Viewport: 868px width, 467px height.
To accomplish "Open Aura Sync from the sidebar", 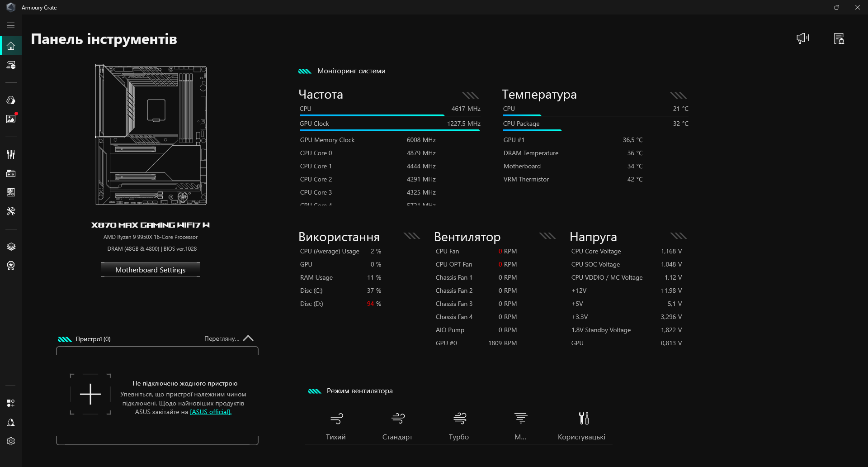I will 11,100.
